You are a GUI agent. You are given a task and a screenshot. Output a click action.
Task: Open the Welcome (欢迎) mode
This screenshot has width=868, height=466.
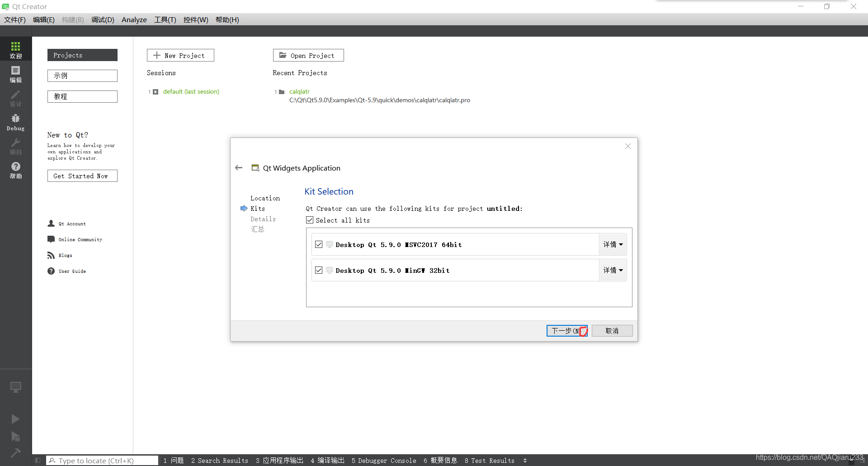click(16, 50)
